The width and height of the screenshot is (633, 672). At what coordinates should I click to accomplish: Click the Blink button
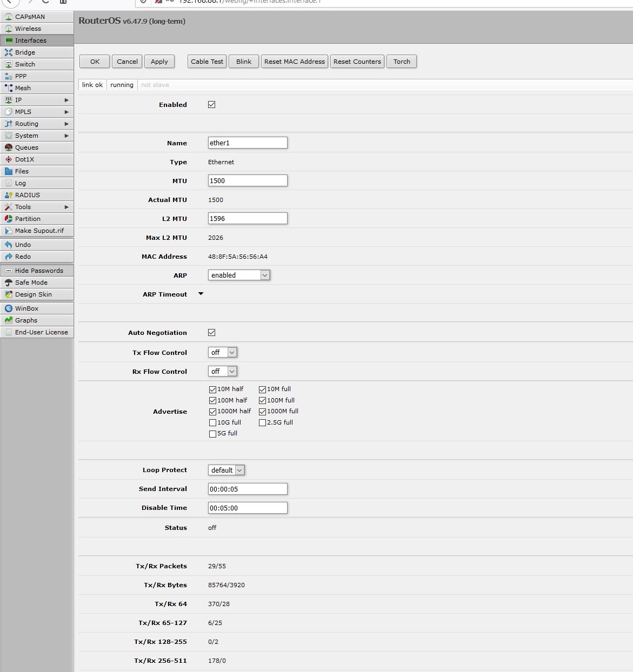(244, 62)
